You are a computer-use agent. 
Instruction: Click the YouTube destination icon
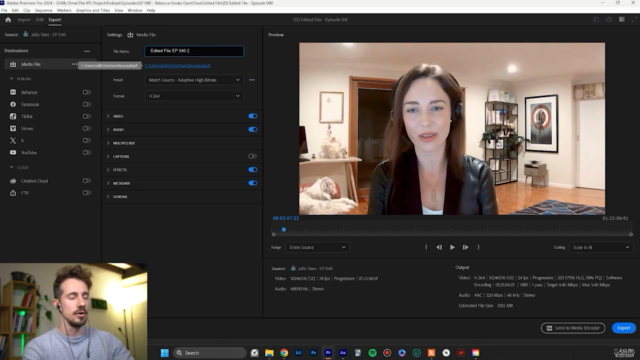tap(13, 152)
